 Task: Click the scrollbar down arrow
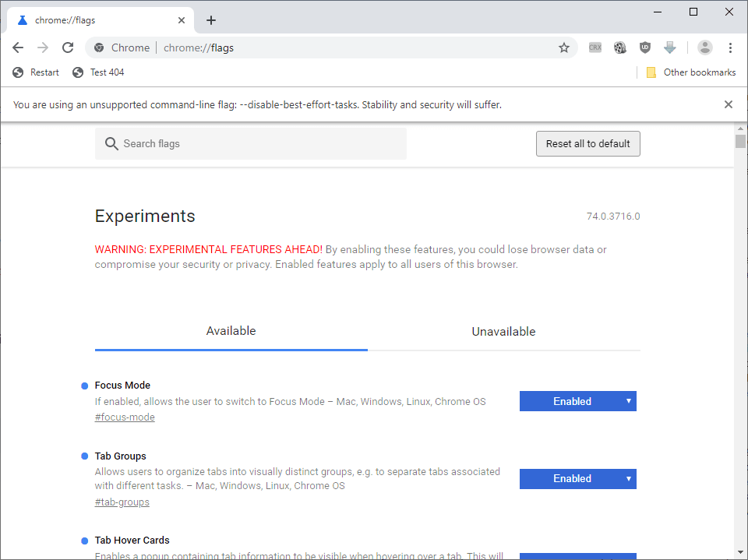click(740, 552)
